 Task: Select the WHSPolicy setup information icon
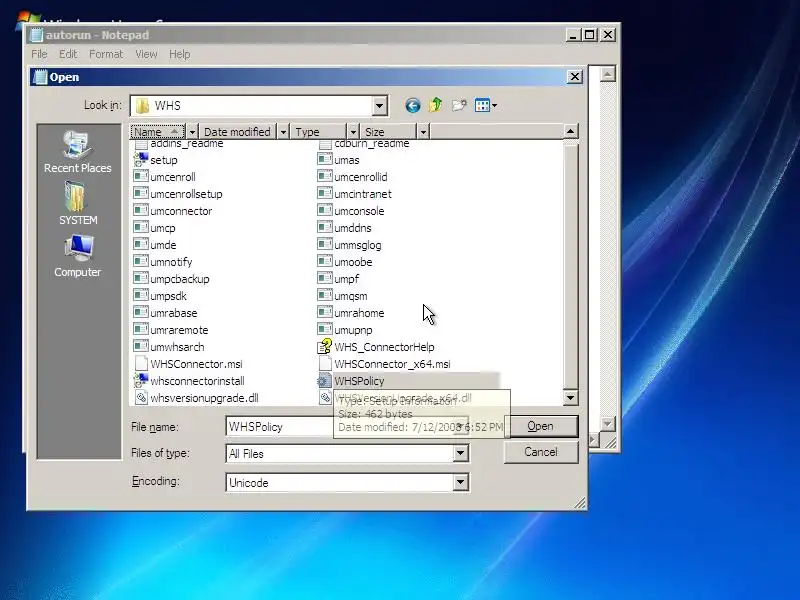pos(323,381)
